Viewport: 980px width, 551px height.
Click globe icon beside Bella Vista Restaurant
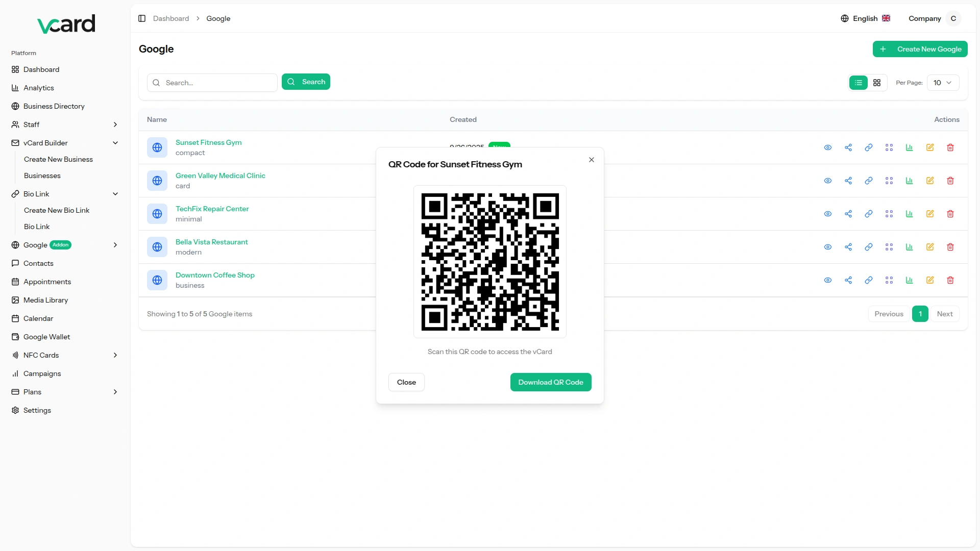(157, 247)
